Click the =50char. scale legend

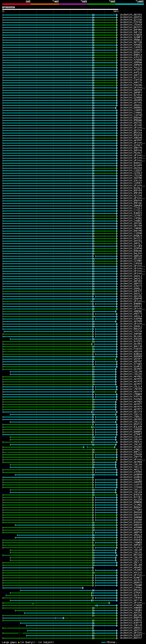tap(109, 642)
